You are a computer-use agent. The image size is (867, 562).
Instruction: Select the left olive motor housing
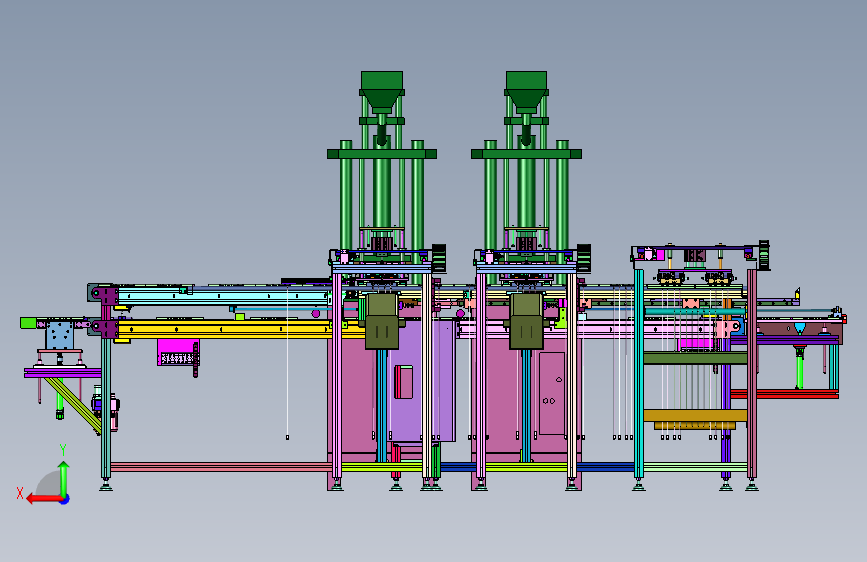click(382, 321)
